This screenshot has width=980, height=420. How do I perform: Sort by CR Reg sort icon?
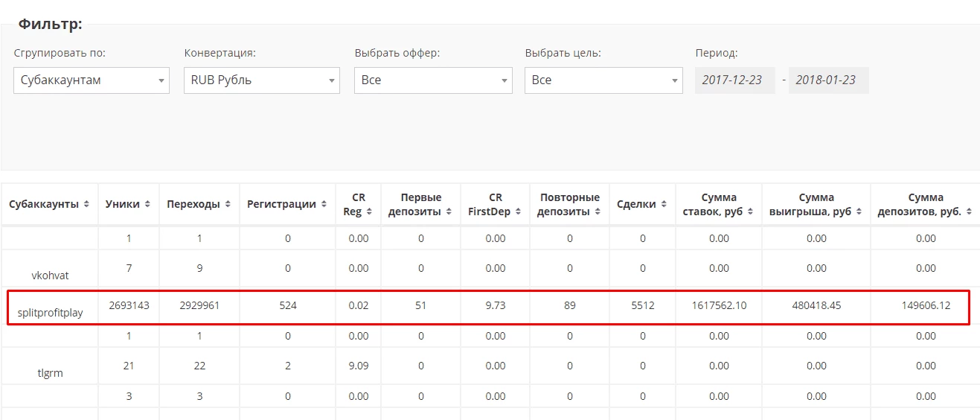click(x=369, y=212)
